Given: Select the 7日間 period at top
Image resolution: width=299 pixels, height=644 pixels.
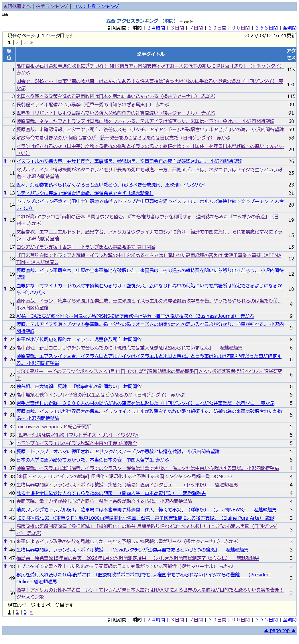Looking at the screenshot, I should tap(196, 28).
